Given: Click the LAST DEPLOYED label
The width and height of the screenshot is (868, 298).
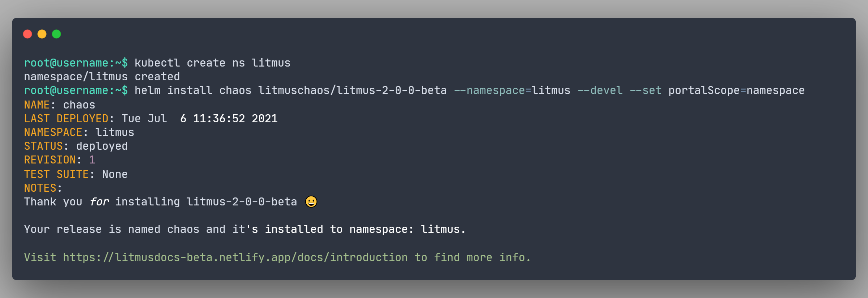Looking at the screenshot, I should click(66, 119).
